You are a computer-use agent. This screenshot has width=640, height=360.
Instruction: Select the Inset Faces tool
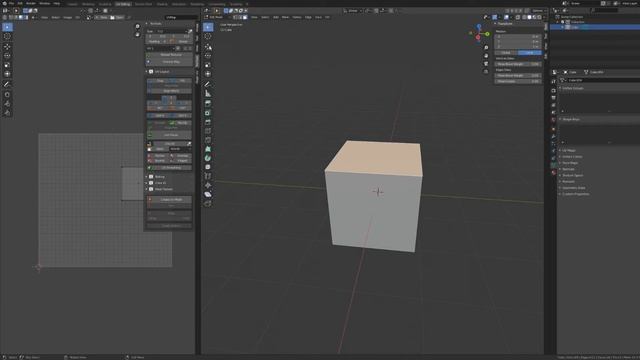tap(208, 113)
